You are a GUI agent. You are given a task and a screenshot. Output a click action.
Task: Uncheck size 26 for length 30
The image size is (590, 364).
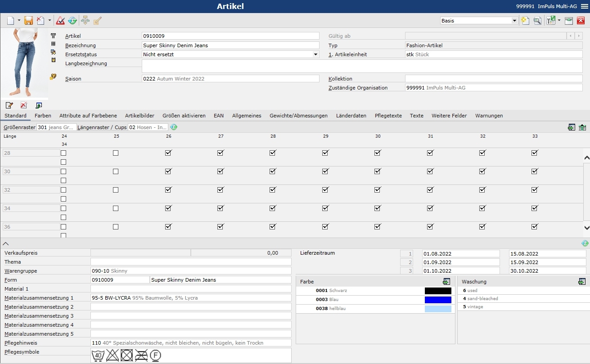coord(168,171)
